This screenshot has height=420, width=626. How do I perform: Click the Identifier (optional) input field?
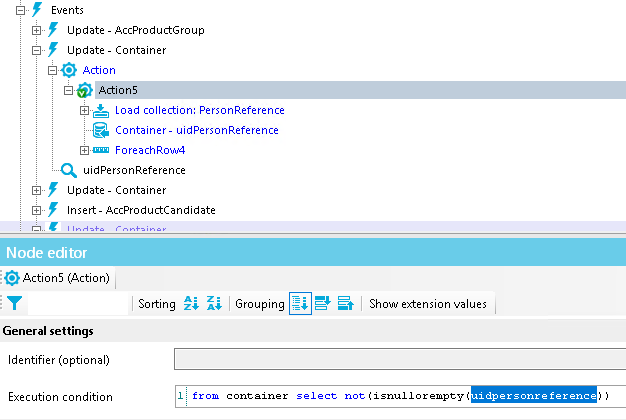[x=400, y=359]
